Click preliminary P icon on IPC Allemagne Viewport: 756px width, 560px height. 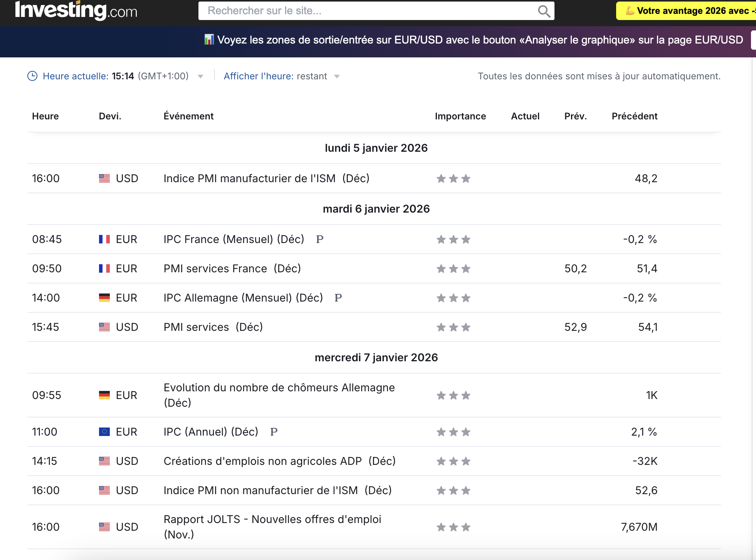coord(338,298)
